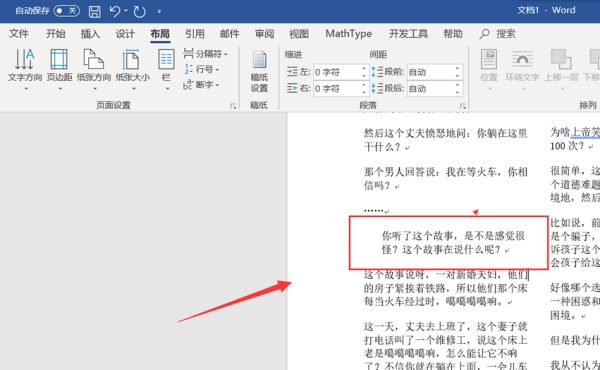Select the 布局 ribbon tab
This screenshot has height=370, width=600.
tap(160, 34)
